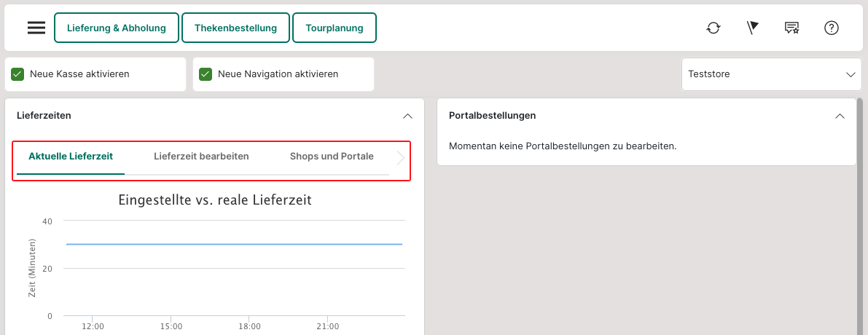
Task: Collapse the Lieferzeiten panel
Action: 407,116
